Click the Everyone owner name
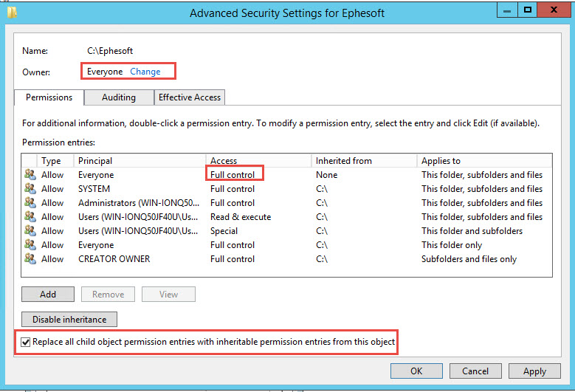The image size is (575, 392). (x=105, y=72)
